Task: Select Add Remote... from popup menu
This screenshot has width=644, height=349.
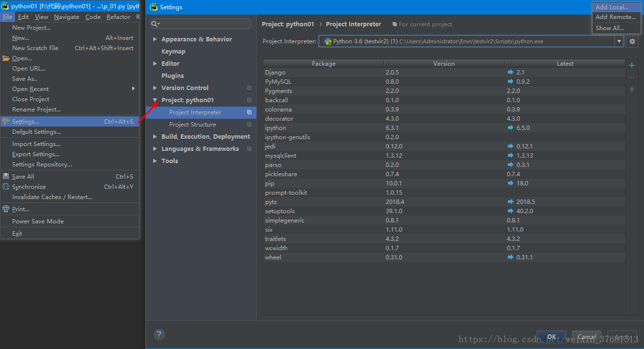Action: (x=616, y=17)
